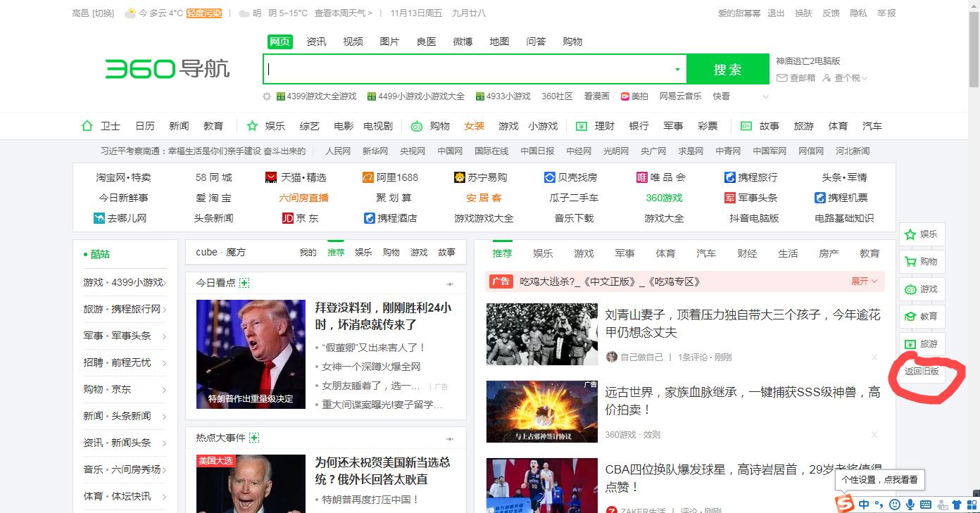Click the 购物 icon in category nav bar
This screenshot has width=980, height=513.
tap(417, 126)
